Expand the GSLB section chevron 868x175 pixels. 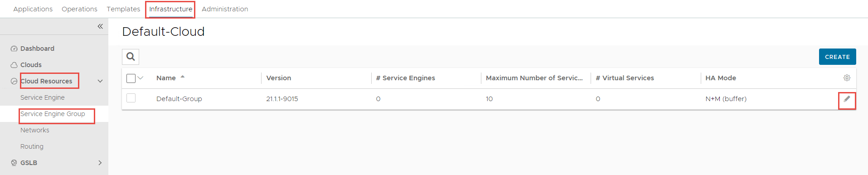click(100, 163)
